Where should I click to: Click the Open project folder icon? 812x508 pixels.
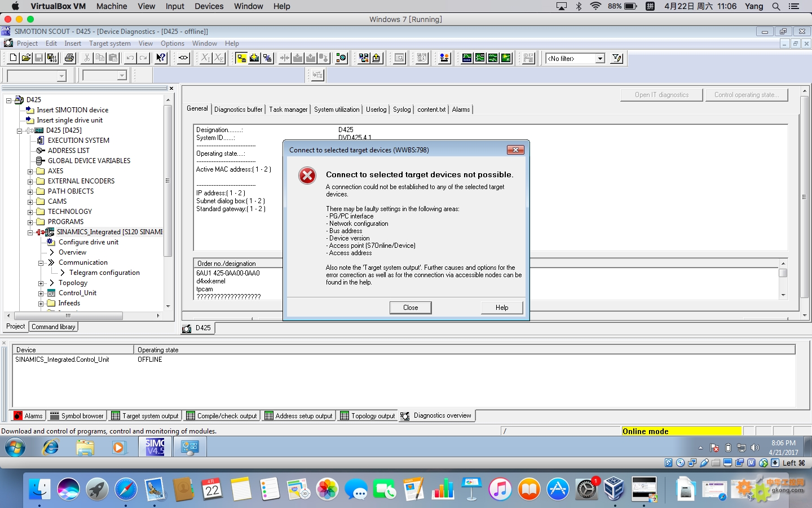[26, 58]
